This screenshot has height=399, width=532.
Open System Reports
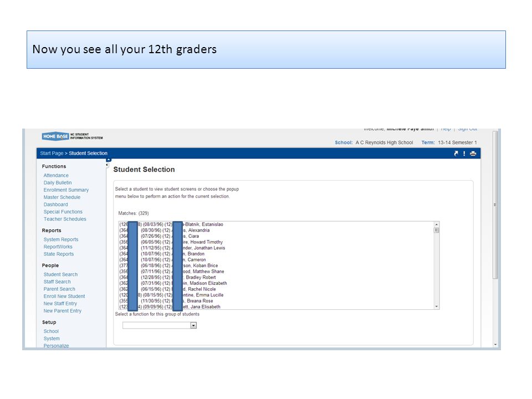(61, 239)
